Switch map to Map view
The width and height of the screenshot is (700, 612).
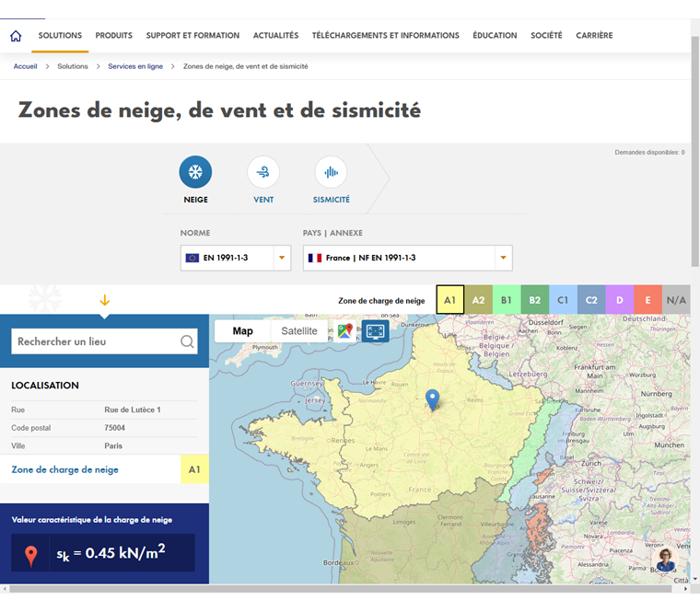pos(242,331)
